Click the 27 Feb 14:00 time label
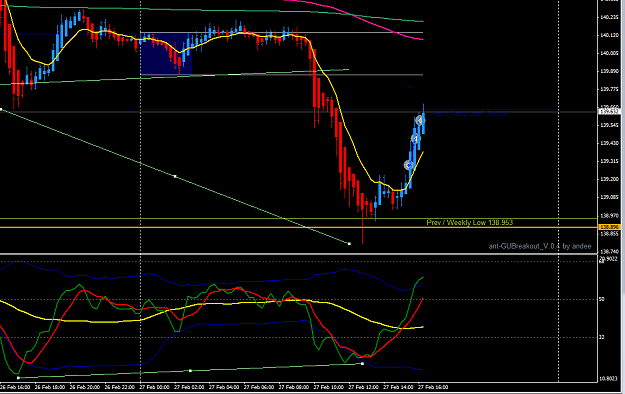This screenshot has height=394, width=625. [x=399, y=387]
